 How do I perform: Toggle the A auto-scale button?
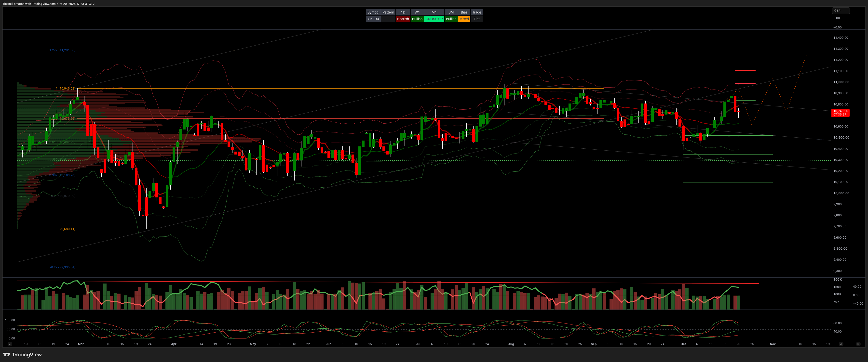tap(841, 344)
